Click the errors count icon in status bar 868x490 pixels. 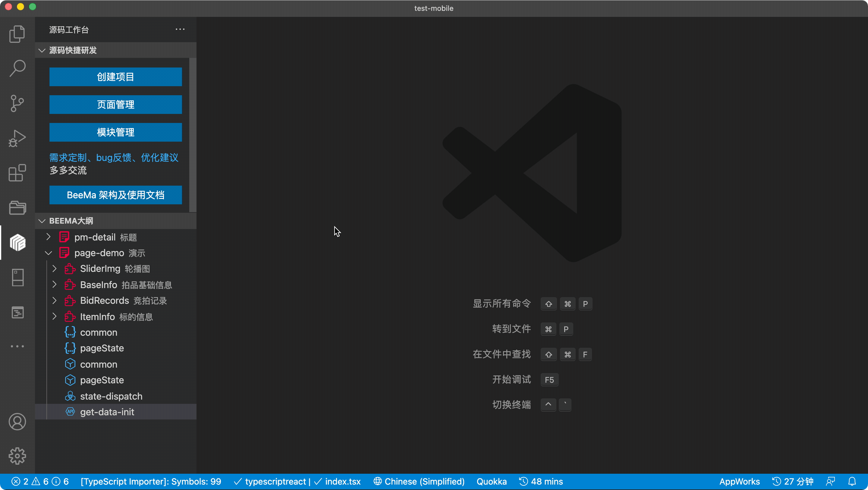tap(15, 481)
